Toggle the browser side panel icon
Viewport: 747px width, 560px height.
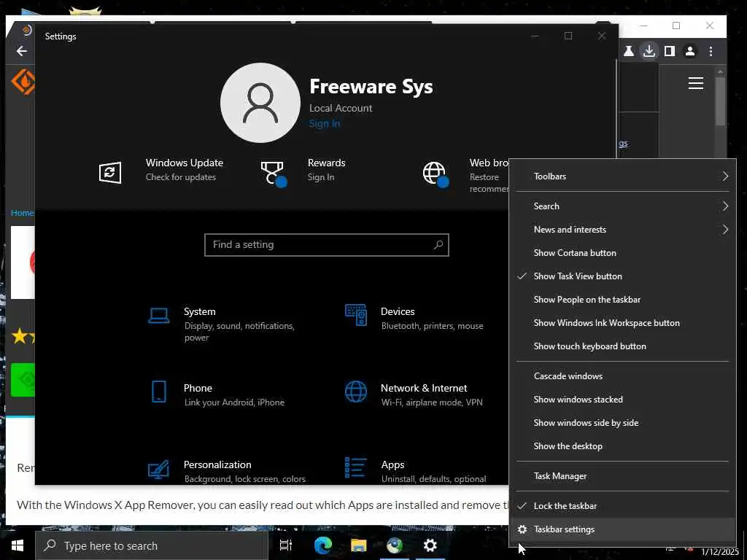click(670, 51)
